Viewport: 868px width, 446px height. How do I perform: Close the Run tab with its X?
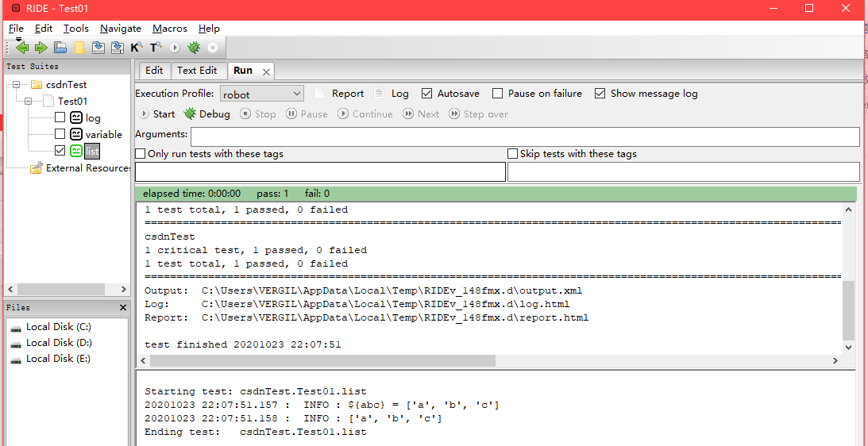click(266, 72)
